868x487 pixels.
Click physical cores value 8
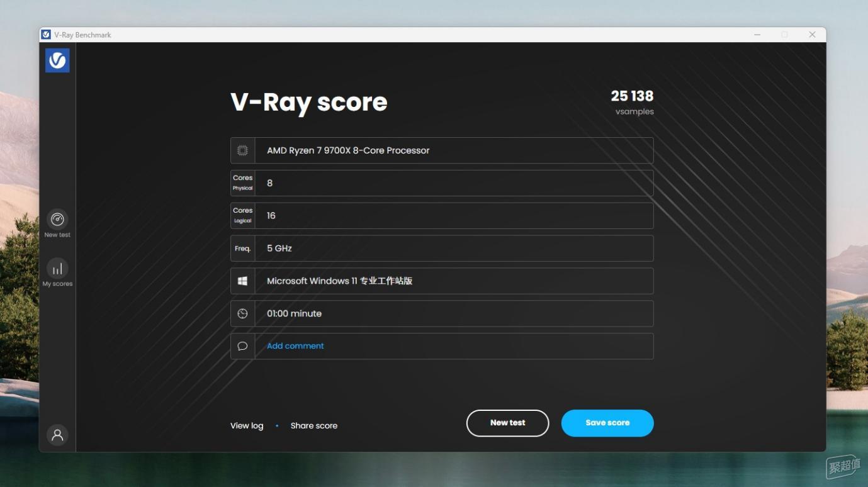(270, 183)
